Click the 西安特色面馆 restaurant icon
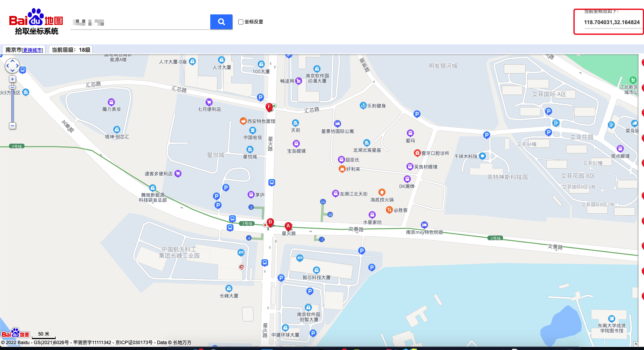The height and width of the screenshot is (350, 644). (x=243, y=121)
